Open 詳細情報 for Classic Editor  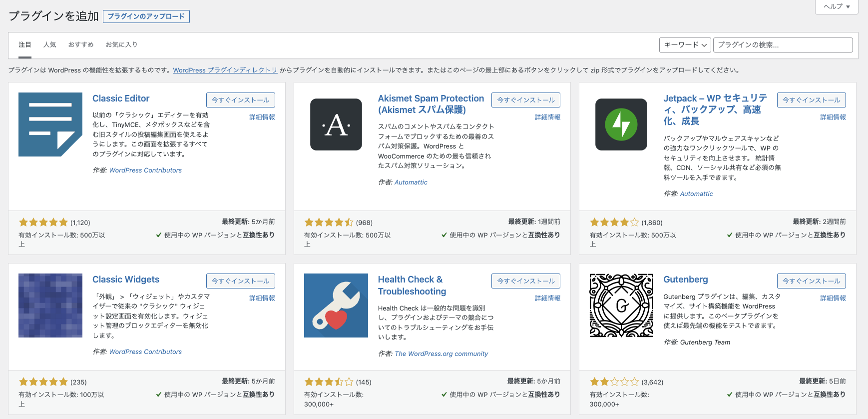click(262, 117)
